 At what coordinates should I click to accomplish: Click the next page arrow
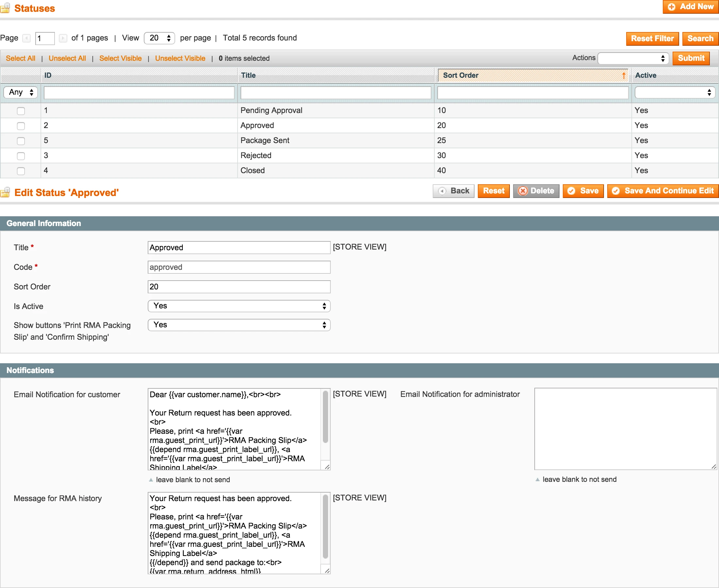[x=63, y=38]
